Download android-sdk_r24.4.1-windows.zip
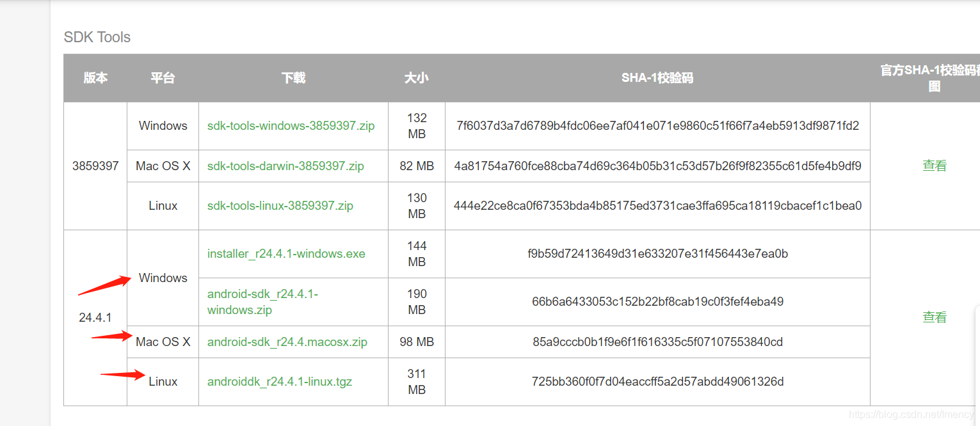This screenshot has width=980, height=426. [262, 302]
